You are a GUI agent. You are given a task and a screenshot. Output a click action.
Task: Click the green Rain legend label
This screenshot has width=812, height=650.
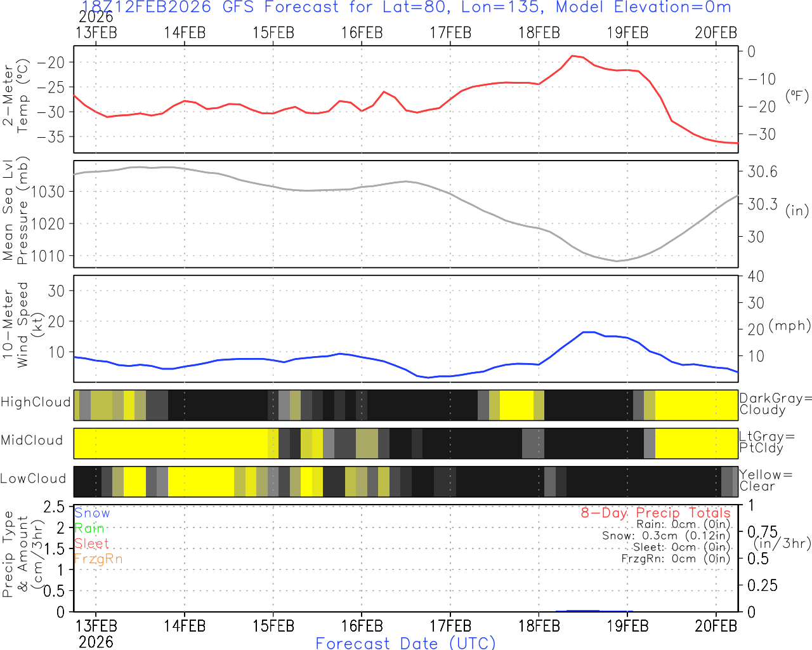[x=89, y=528]
